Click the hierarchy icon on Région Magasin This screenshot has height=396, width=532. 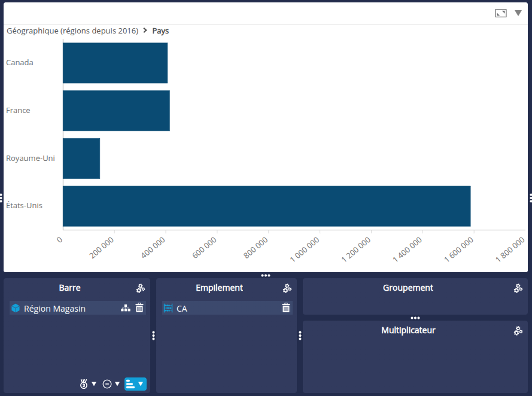pos(125,308)
